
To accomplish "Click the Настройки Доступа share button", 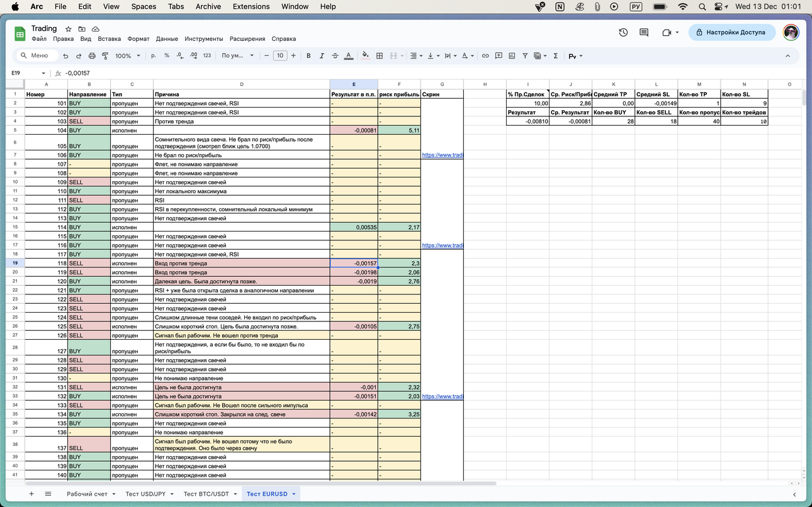I will click(x=731, y=32).
